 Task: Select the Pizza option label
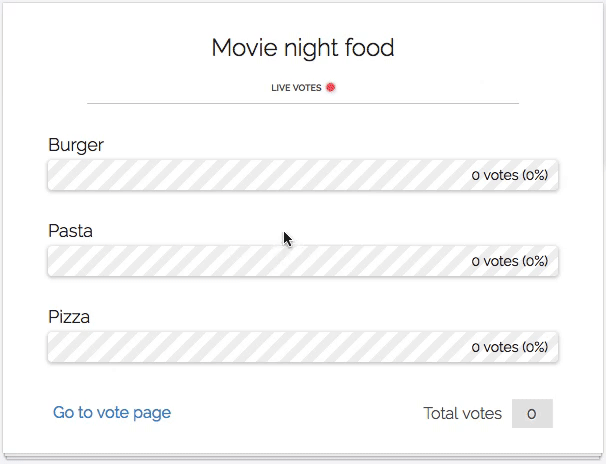69,317
